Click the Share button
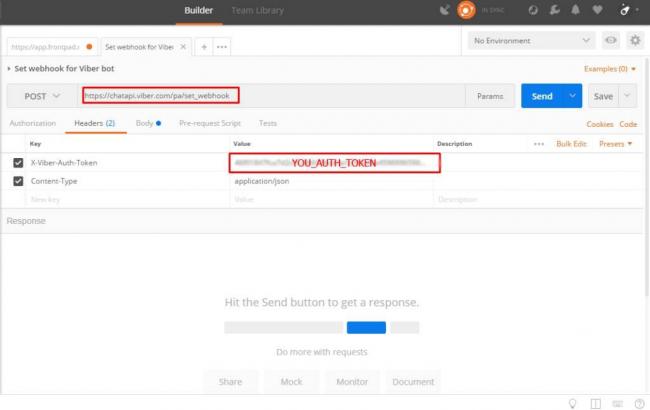 coord(230,381)
